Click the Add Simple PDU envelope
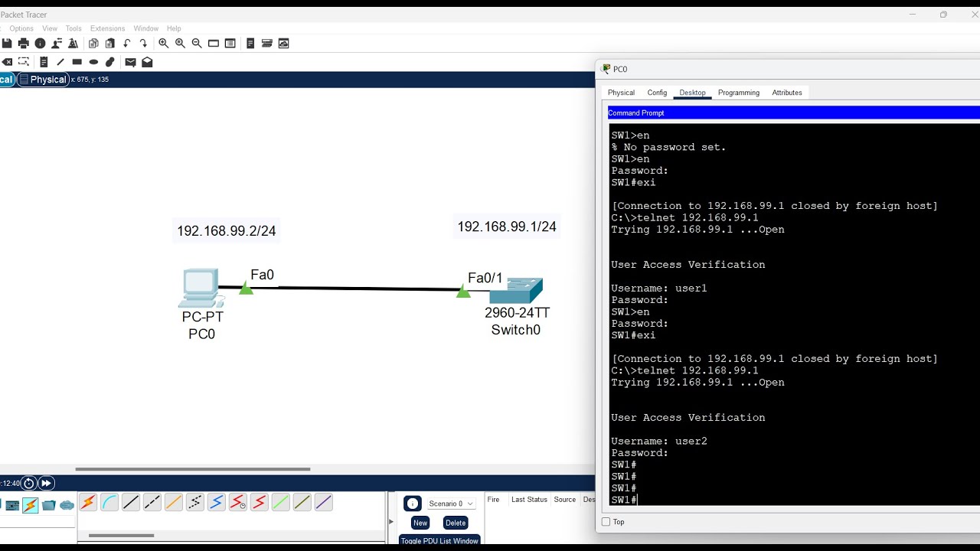This screenshot has width=980, height=551. [x=130, y=62]
